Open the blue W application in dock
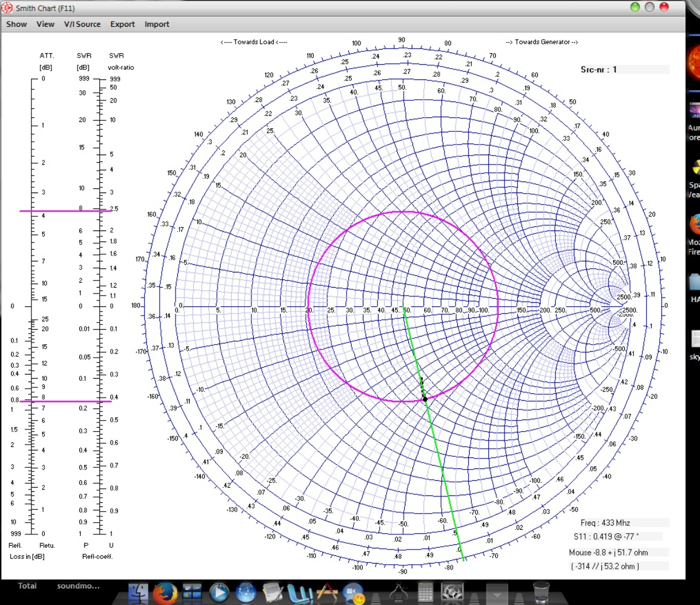700x605 pixels. (300, 593)
